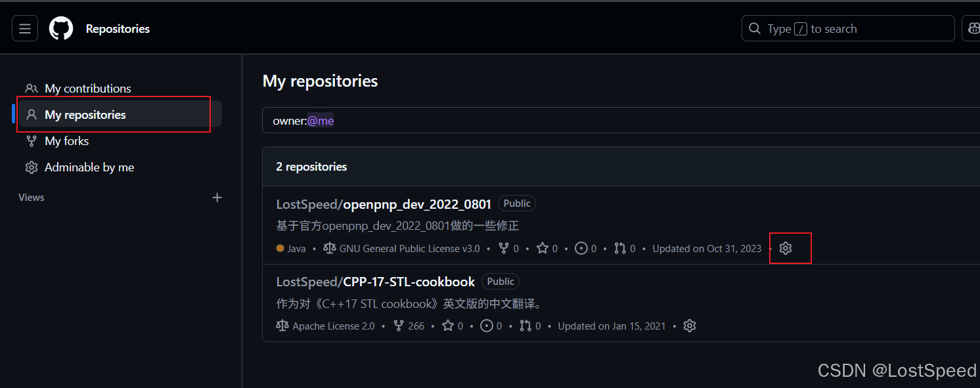Open settings gear for openpnp_dev_2022_0801

tap(786, 248)
